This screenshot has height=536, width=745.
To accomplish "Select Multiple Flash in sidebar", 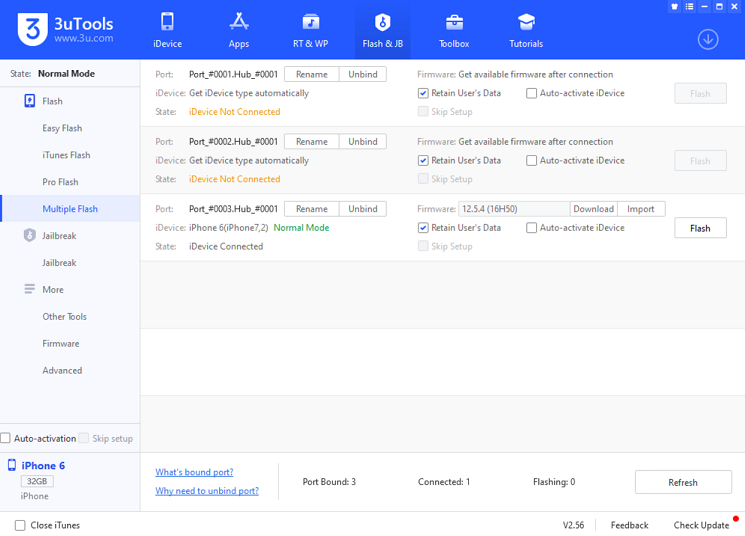I will coord(70,209).
